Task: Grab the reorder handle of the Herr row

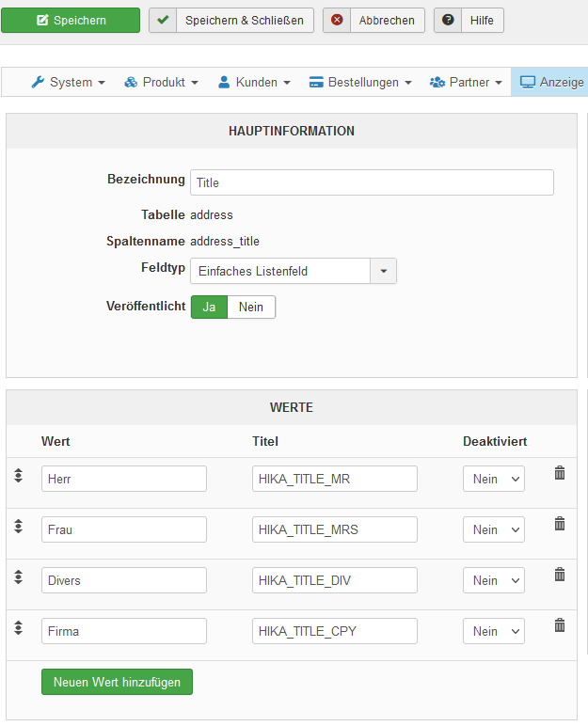Action: point(19,476)
